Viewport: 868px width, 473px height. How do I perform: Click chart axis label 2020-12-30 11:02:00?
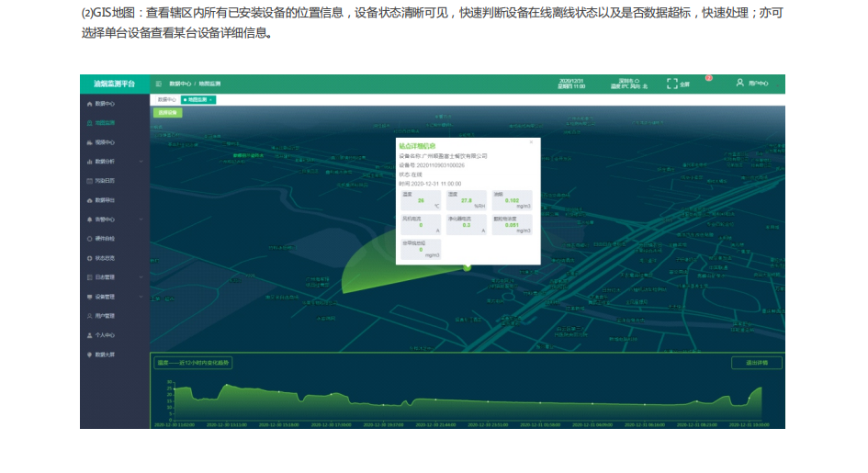tap(175, 425)
